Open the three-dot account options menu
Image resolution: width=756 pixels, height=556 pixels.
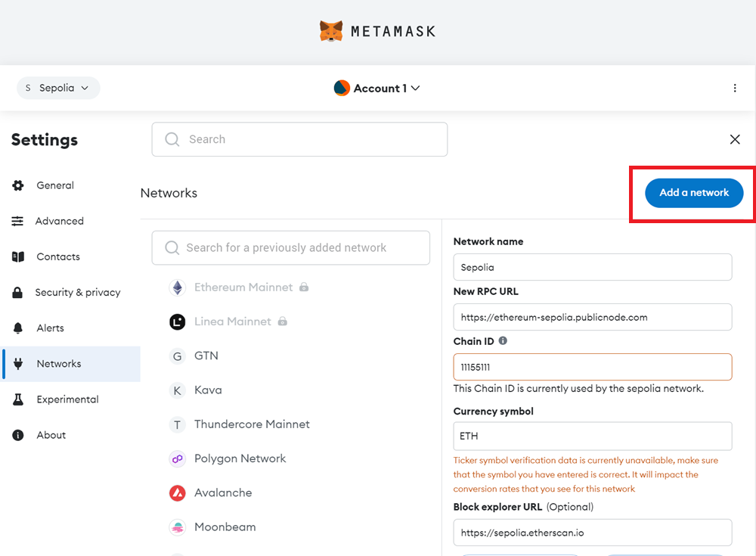click(x=735, y=88)
